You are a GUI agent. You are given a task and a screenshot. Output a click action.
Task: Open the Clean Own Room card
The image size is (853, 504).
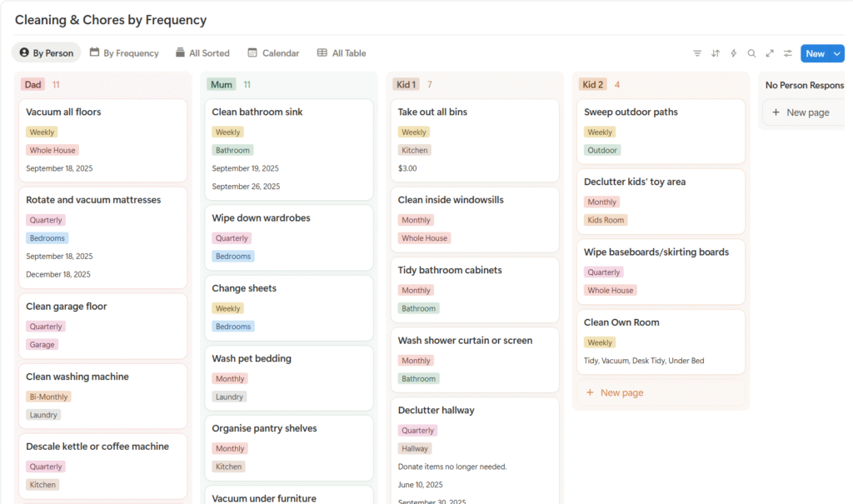(x=621, y=322)
